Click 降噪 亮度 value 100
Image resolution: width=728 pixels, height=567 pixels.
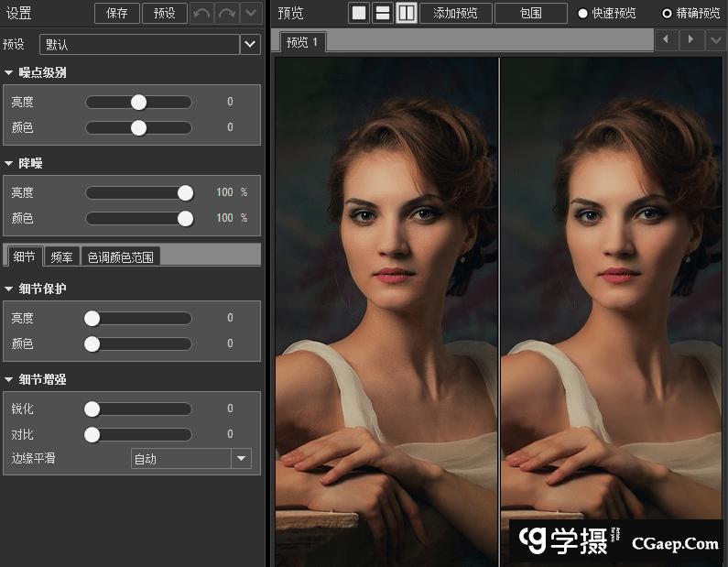click(x=224, y=192)
